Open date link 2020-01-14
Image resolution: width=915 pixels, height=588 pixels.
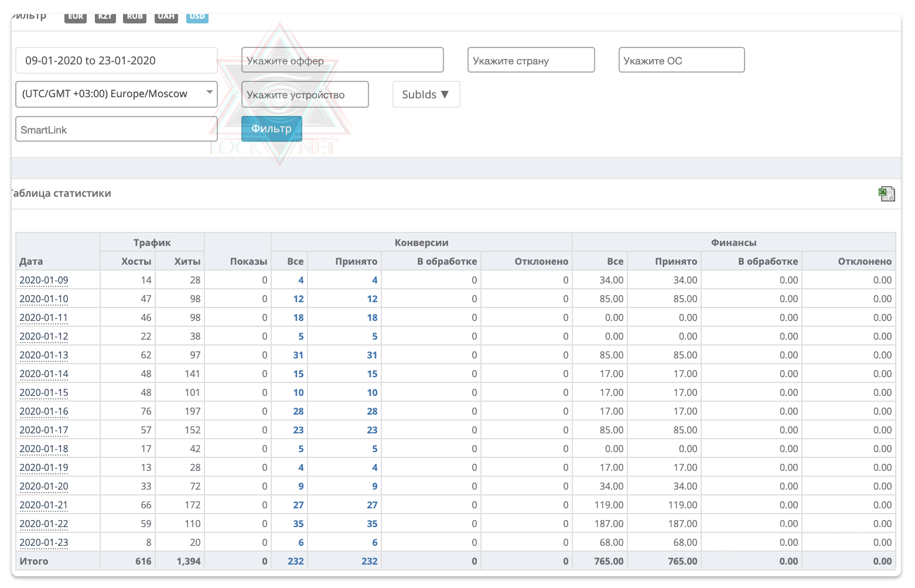(44, 374)
